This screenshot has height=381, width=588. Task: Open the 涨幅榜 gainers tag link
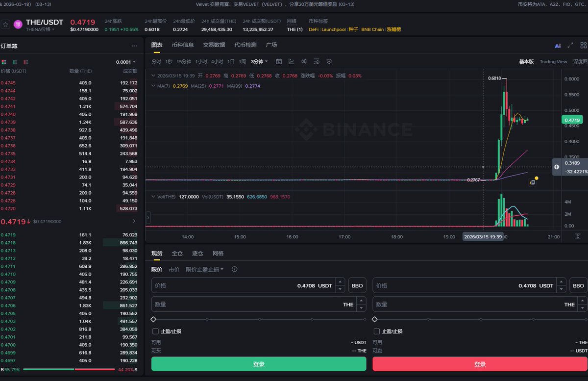[x=394, y=29]
